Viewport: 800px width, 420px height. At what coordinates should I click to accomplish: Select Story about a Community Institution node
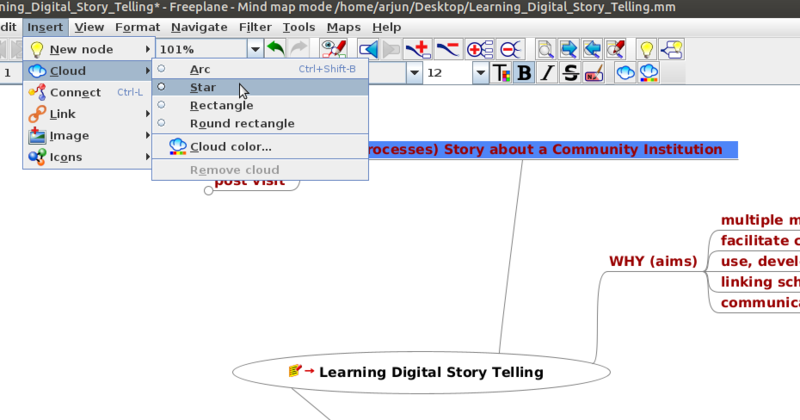[x=553, y=150]
